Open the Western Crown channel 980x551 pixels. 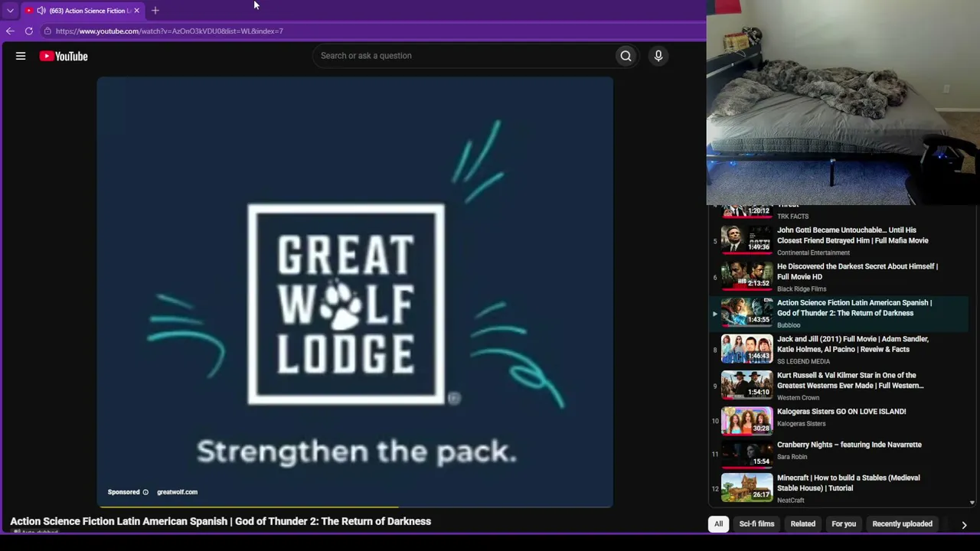tap(799, 398)
